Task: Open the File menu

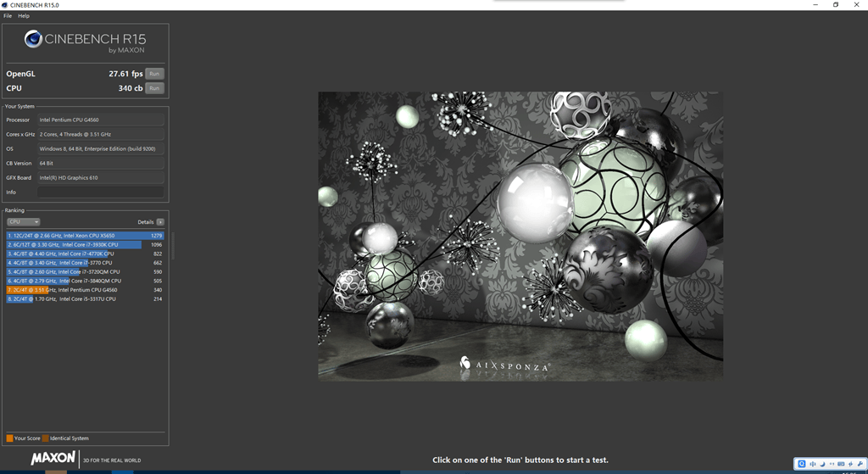Action: tap(8, 16)
